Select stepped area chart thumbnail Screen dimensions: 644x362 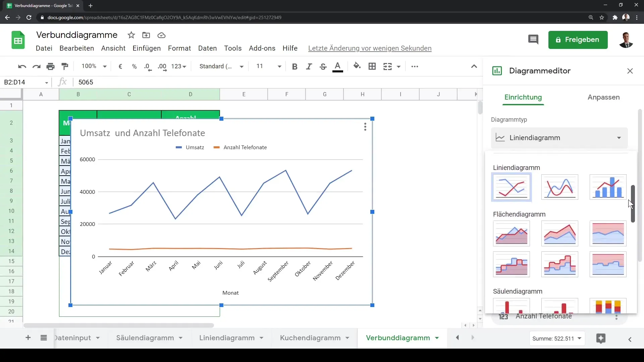(512, 264)
